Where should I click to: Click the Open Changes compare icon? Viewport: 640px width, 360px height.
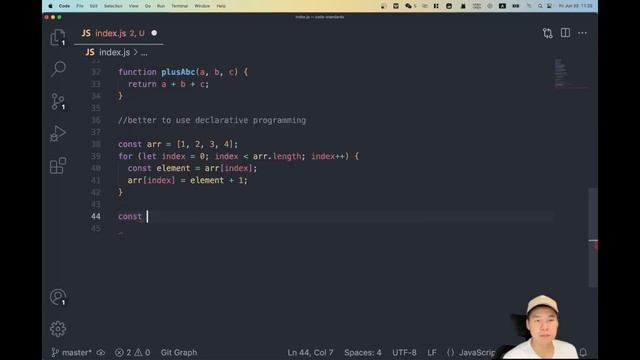(548, 33)
